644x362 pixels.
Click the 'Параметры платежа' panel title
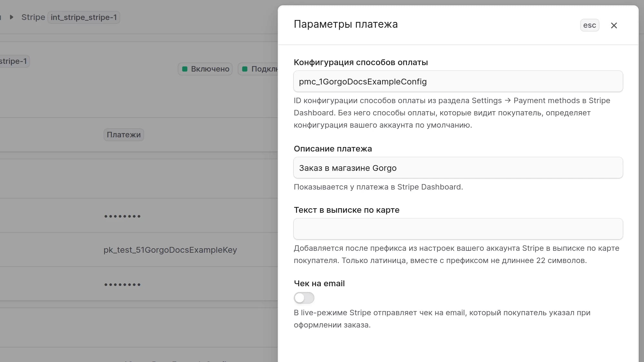click(x=346, y=24)
